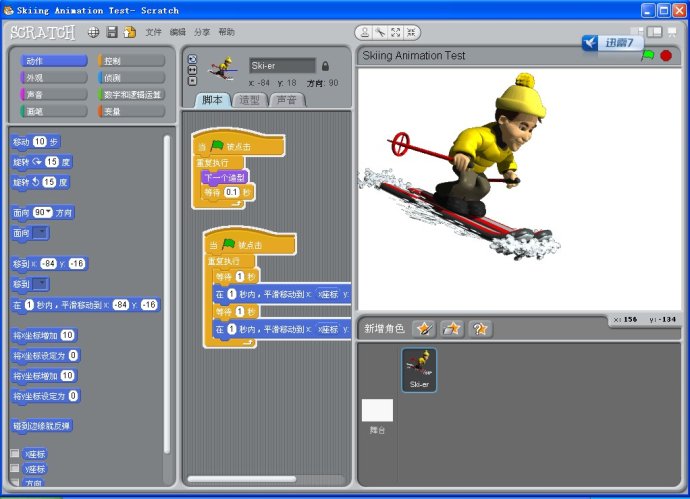Click the 将x坐标增加 10 block
Viewport: 690px width, 499px height.
[x=44, y=335]
